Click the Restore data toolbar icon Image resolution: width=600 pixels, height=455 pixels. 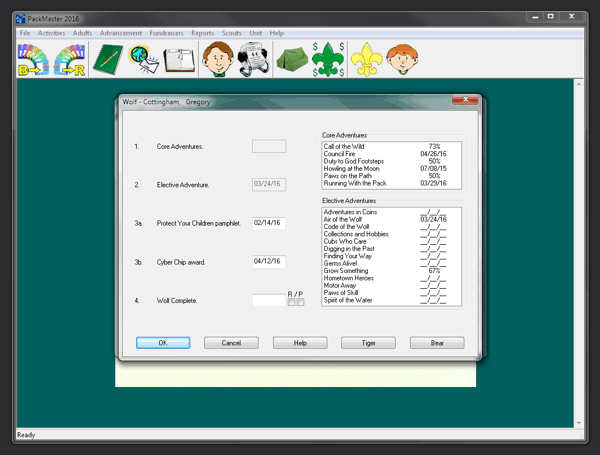coord(69,60)
